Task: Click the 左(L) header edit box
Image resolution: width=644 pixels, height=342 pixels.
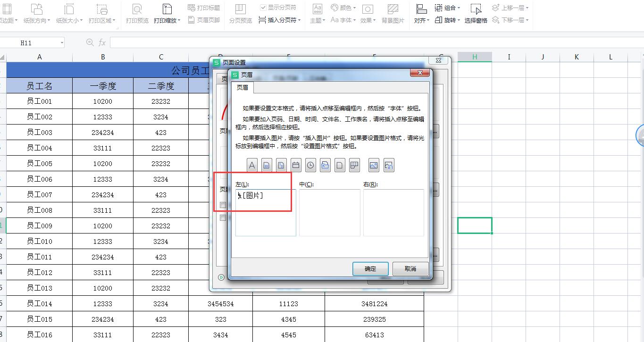Action: point(266,212)
